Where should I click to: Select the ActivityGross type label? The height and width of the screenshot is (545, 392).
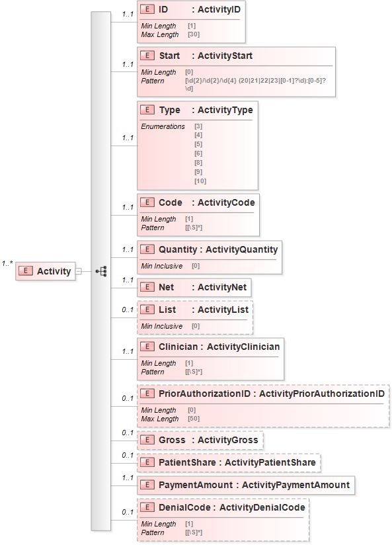click(x=228, y=440)
